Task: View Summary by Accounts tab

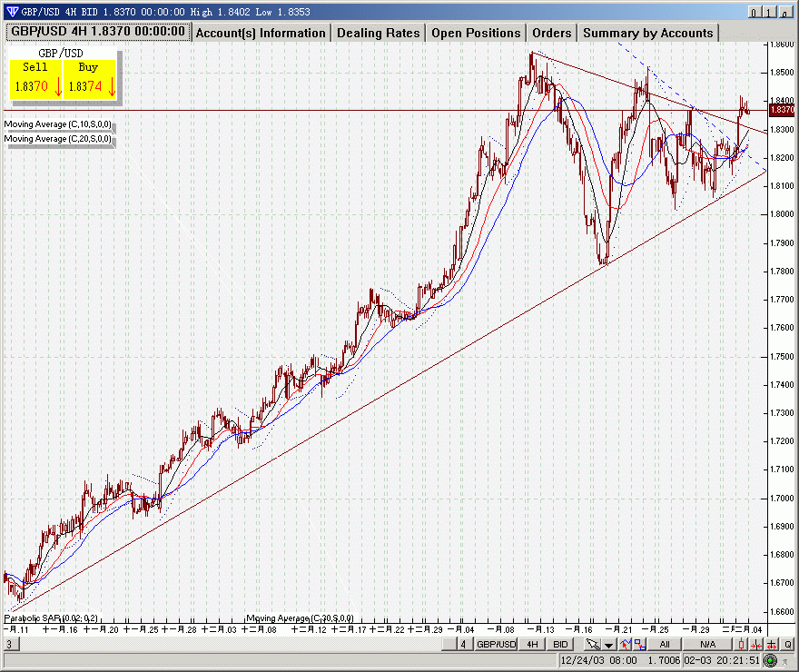Action: tap(648, 33)
